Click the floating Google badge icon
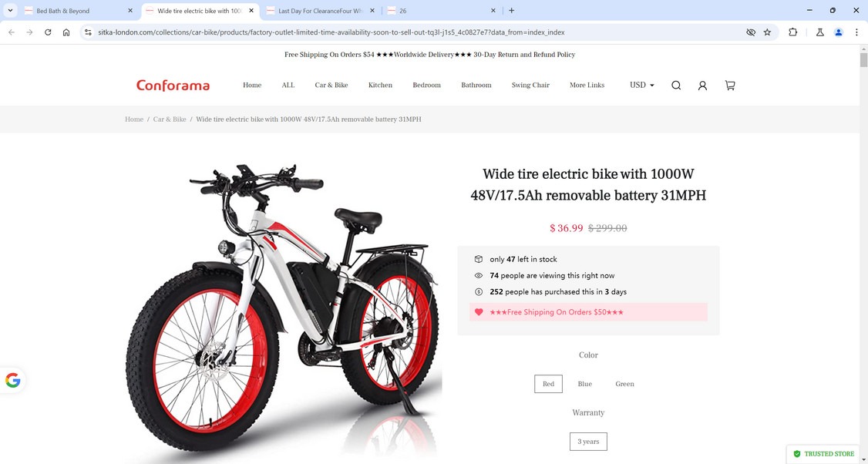 12,381
